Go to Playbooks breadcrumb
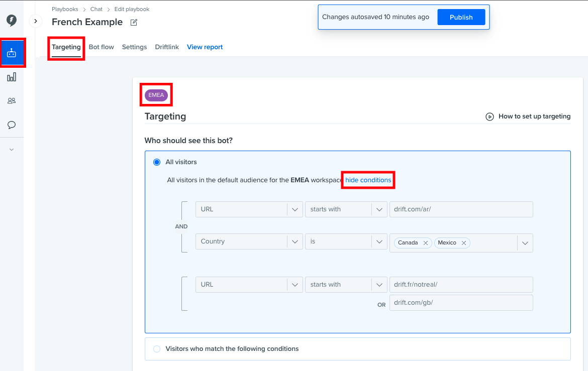Viewport: 588px width, 371px height. pos(65,10)
